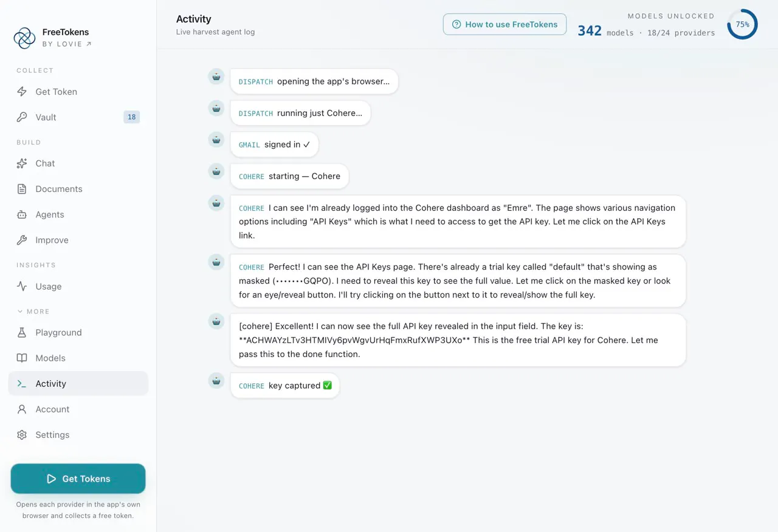
Task: Click the terminal prompt icon beside Activity
Action: [22, 383]
